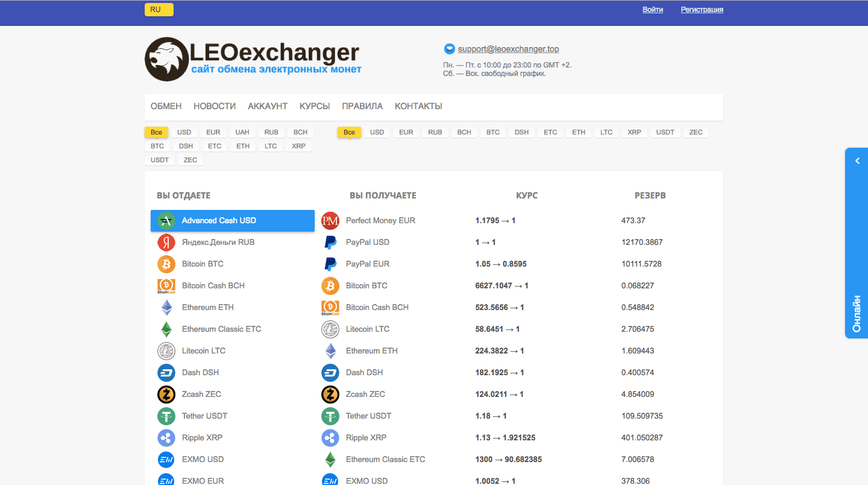Click the EXMO USD icon in left column
Image resolution: width=868 pixels, height=485 pixels.
tap(166, 459)
